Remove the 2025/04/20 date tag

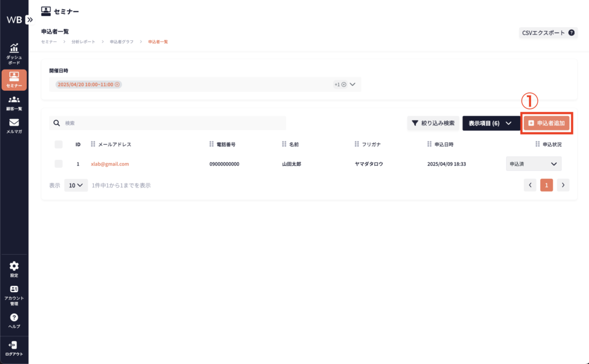click(117, 85)
